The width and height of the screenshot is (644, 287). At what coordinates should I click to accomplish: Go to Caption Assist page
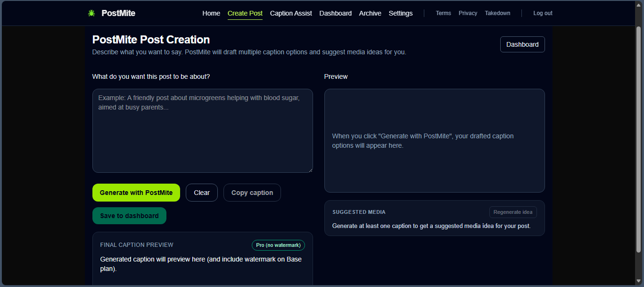pos(291,13)
